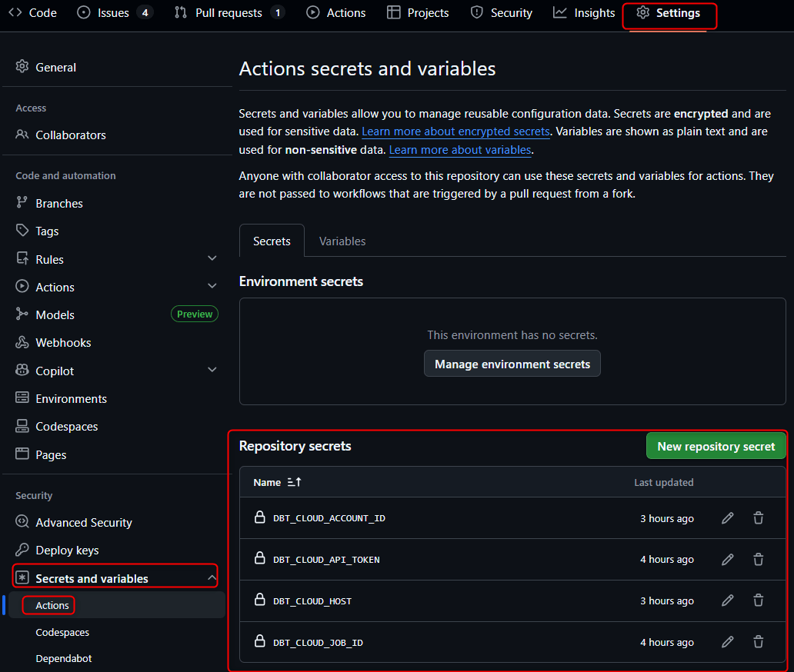Click Manage environment secrets button
Image resolution: width=794 pixels, height=672 pixels.
click(x=512, y=364)
